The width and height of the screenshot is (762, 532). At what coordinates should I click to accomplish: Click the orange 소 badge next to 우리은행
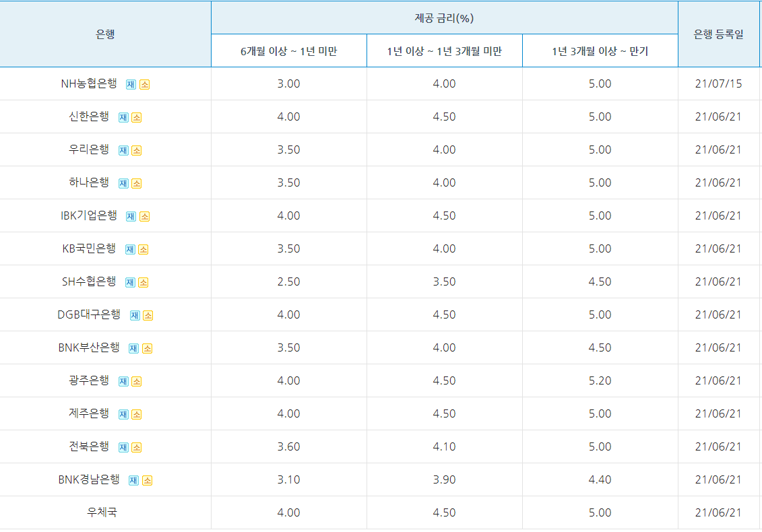137,151
